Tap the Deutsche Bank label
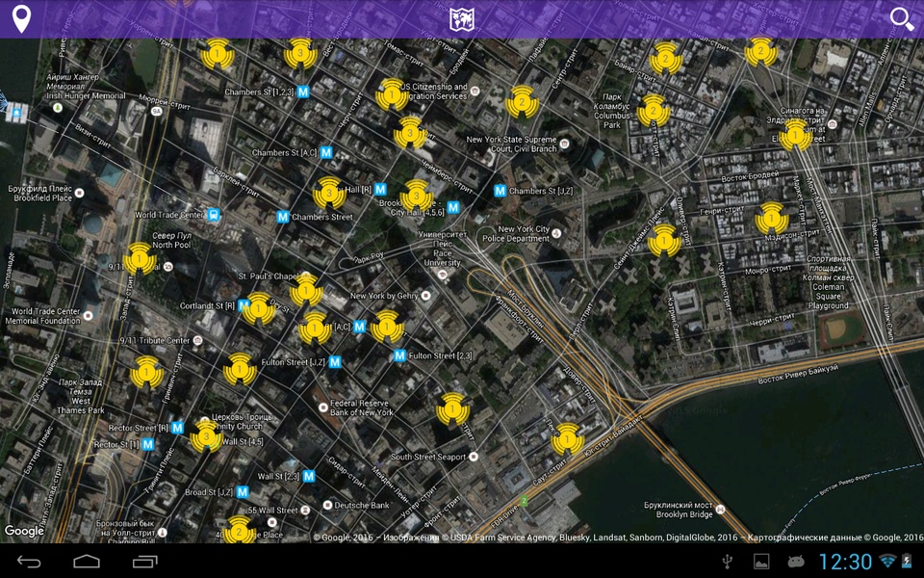The image size is (924, 578). (362, 505)
